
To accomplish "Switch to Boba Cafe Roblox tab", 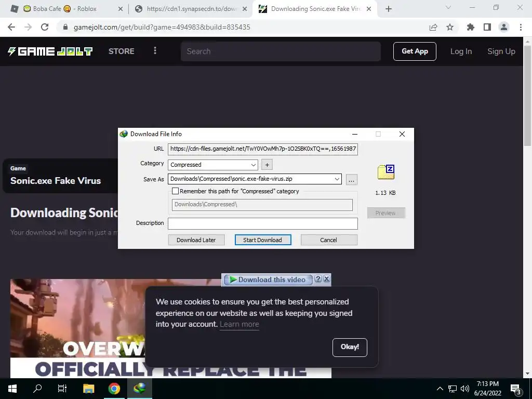I will coord(64,9).
